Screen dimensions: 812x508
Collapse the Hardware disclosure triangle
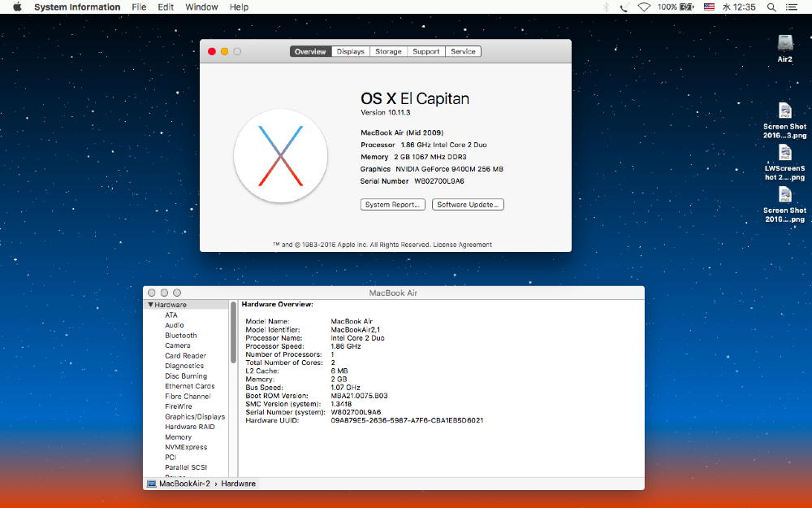[150, 305]
